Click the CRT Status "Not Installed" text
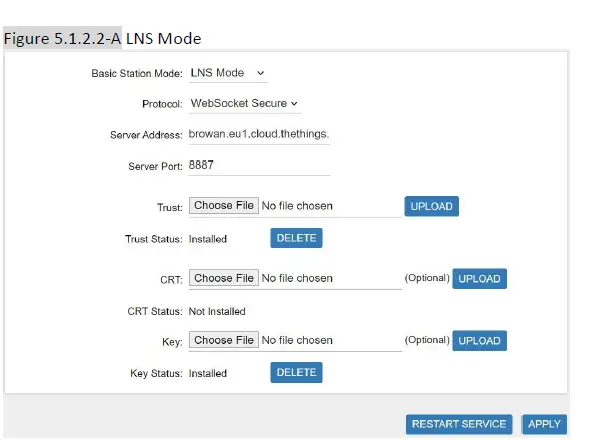This screenshot has width=601, height=440. pyautogui.click(x=217, y=311)
